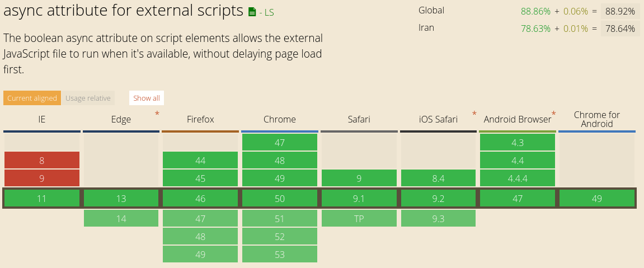Select the Android Browser 4.4.4 cell
Viewport: 644px width, 268px height.
point(518,178)
